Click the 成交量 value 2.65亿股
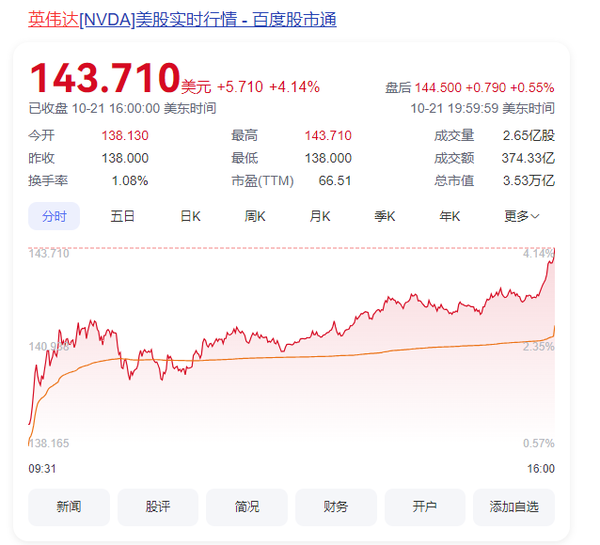The width and height of the screenshot is (600, 545). (x=528, y=135)
